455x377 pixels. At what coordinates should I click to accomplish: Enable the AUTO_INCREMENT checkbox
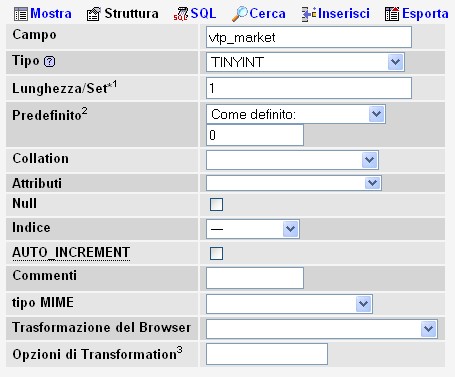point(216,253)
